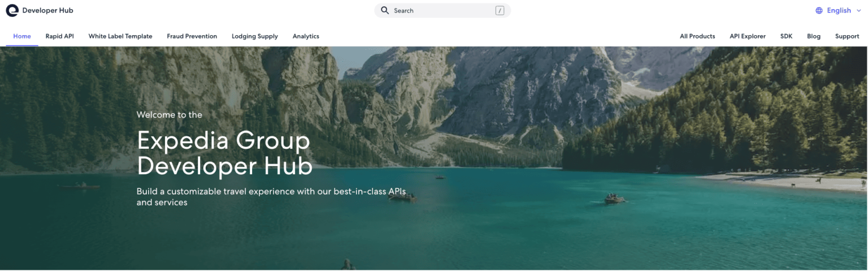Open the All Products menu

click(697, 36)
